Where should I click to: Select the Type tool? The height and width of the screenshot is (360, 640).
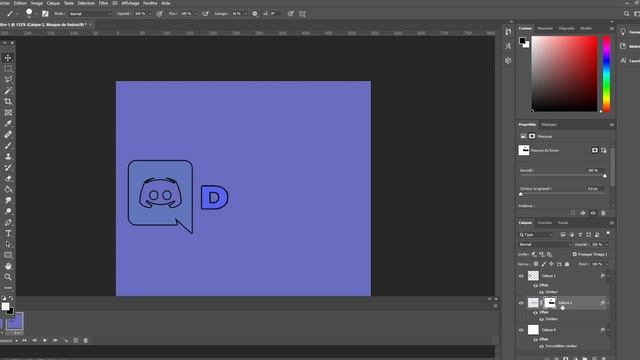8,233
